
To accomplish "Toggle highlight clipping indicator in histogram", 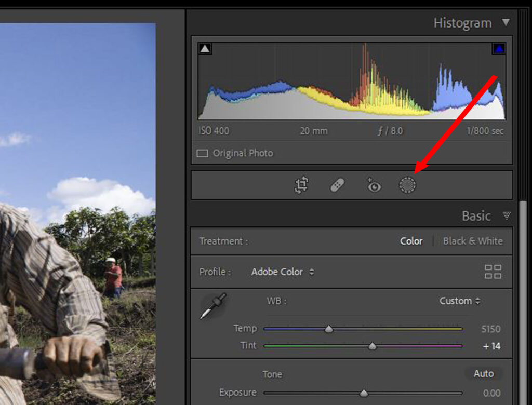I will click(499, 49).
